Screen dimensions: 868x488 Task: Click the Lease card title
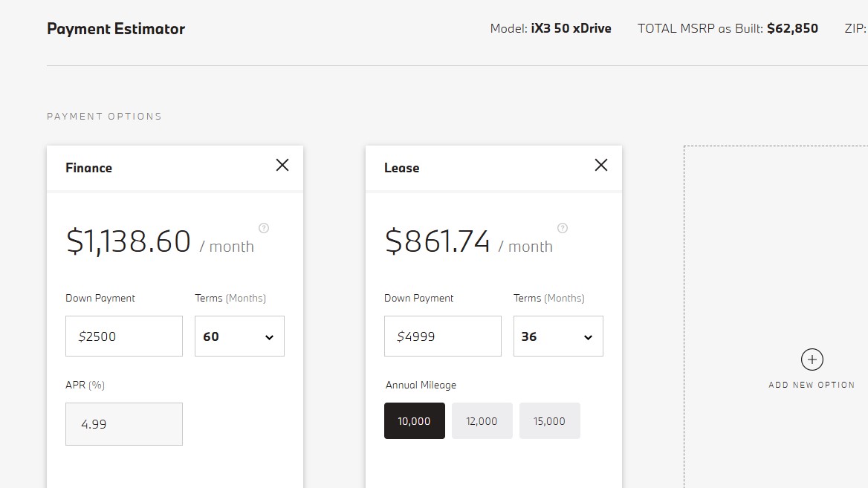tap(402, 168)
